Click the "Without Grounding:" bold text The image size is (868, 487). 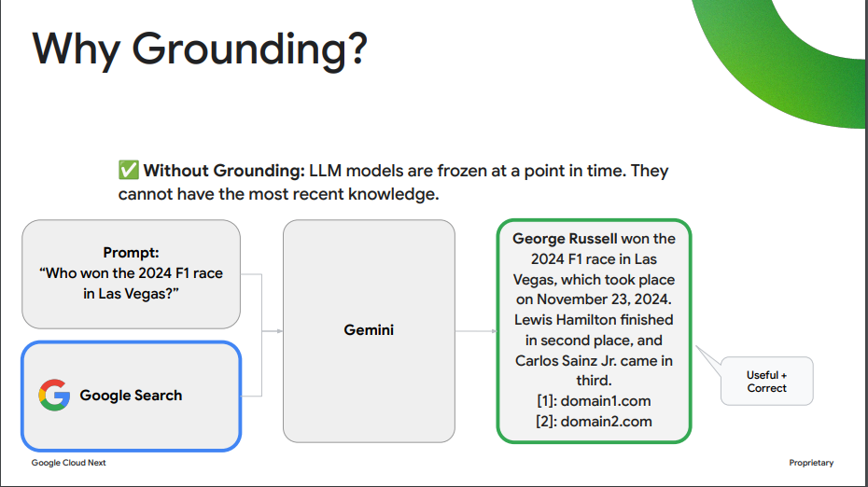[x=224, y=171]
